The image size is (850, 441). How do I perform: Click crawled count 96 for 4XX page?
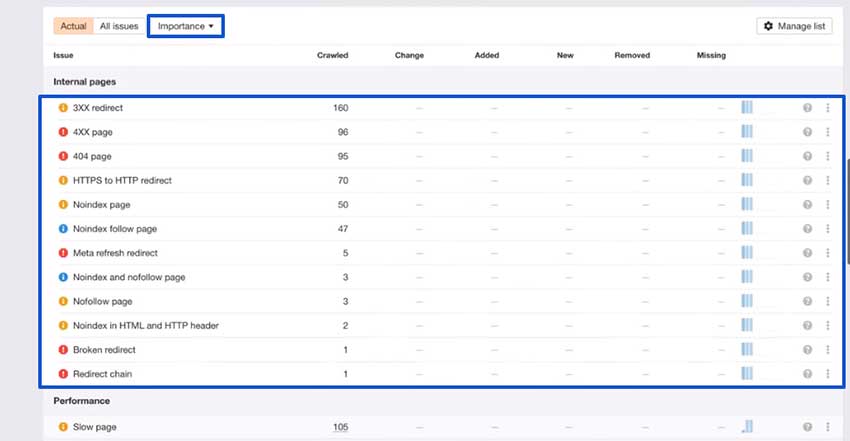click(343, 132)
